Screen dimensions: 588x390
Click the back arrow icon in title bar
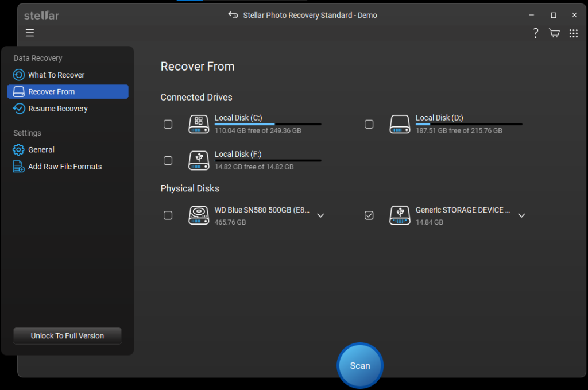[233, 15]
